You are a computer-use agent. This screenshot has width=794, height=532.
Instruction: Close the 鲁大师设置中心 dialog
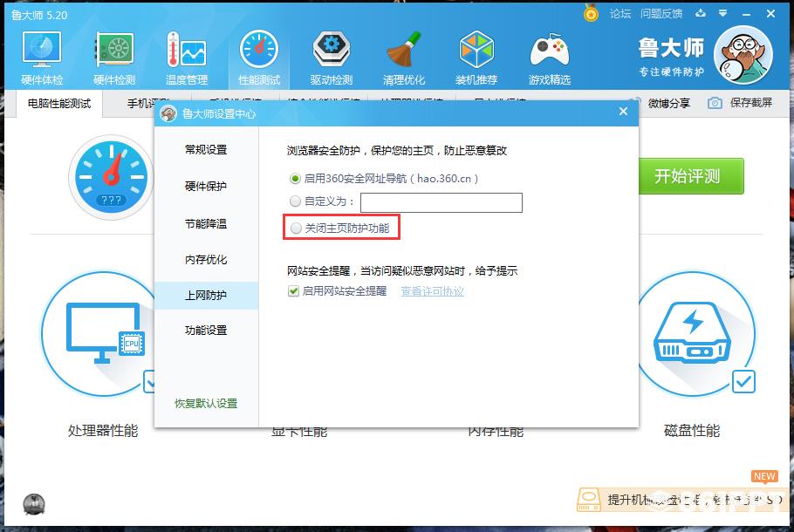point(623,112)
